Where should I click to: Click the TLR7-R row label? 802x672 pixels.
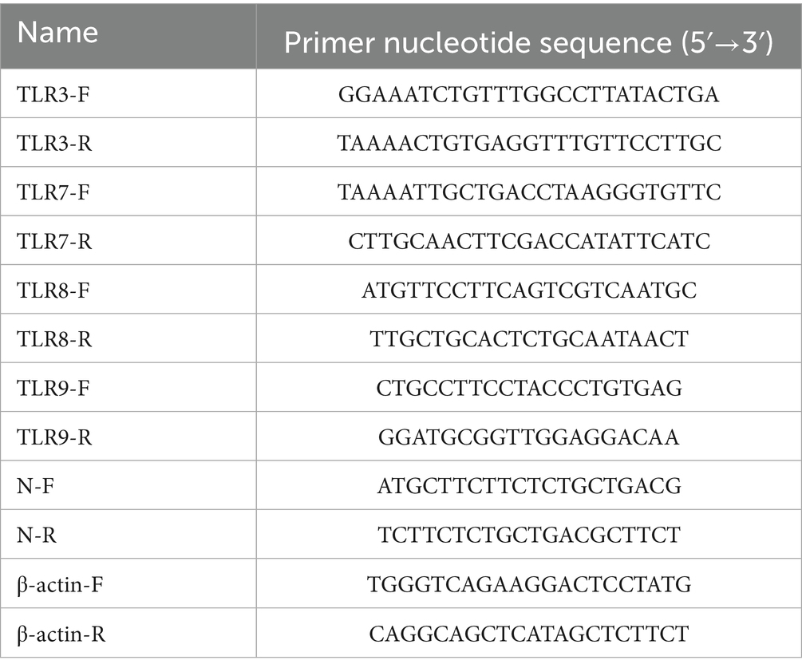pyautogui.click(x=54, y=241)
